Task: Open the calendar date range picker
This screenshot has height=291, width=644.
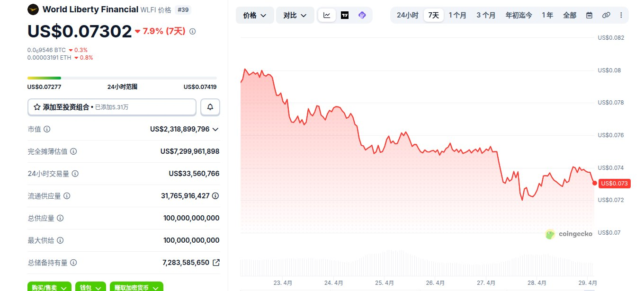Action: (589, 15)
